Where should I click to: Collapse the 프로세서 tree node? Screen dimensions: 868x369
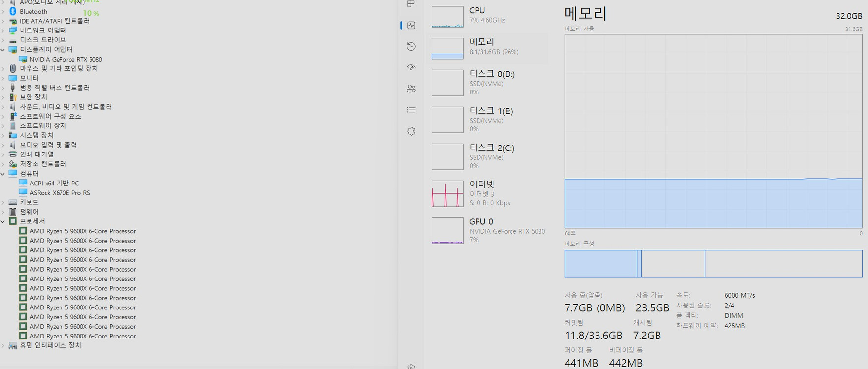pyautogui.click(x=3, y=221)
